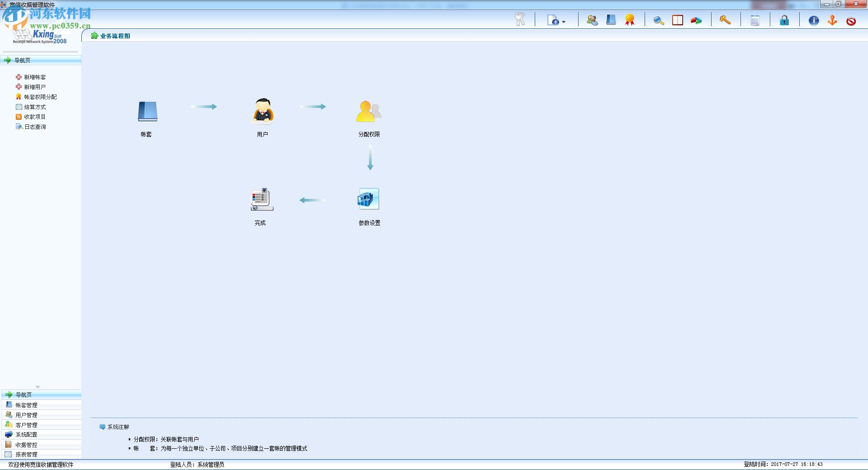The height and width of the screenshot is (470, 868).
Task: Switch to the 帐套管理 section
Action: (x=41, y=405)
